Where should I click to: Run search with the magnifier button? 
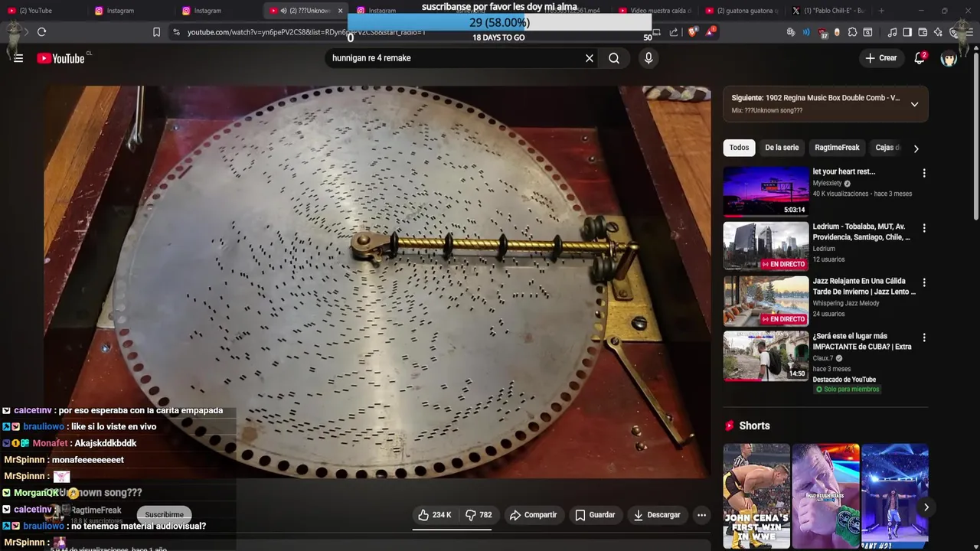[614, 58]
